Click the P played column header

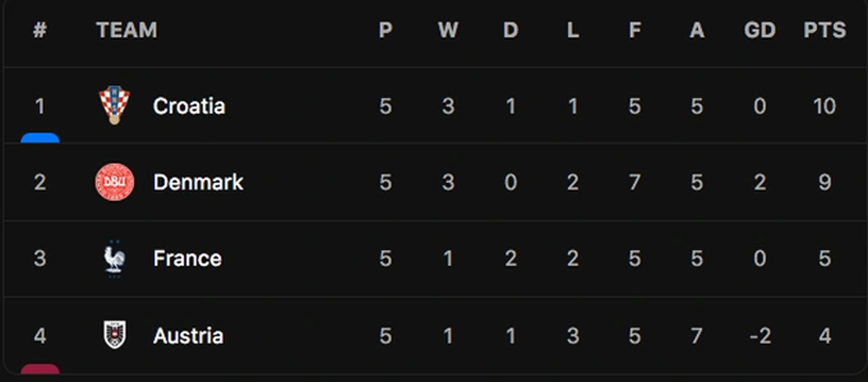coord(385,30)
